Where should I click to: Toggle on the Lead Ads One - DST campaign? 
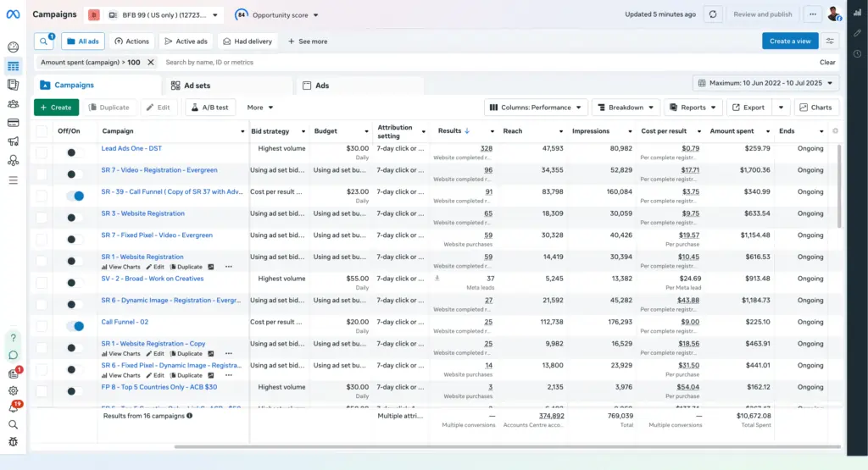tap(75, 152)
